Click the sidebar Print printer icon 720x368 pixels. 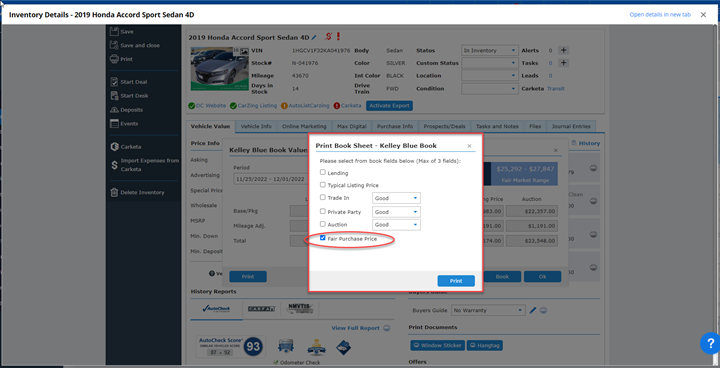click(114, 59)
